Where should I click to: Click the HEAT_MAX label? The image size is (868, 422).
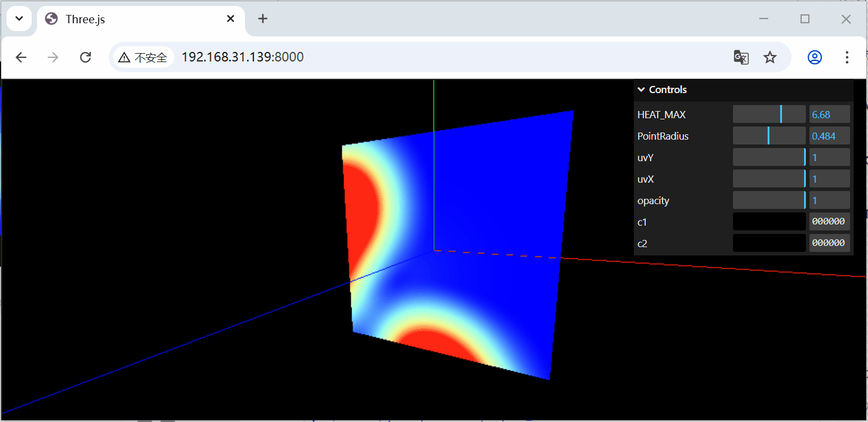pos(661,115)
